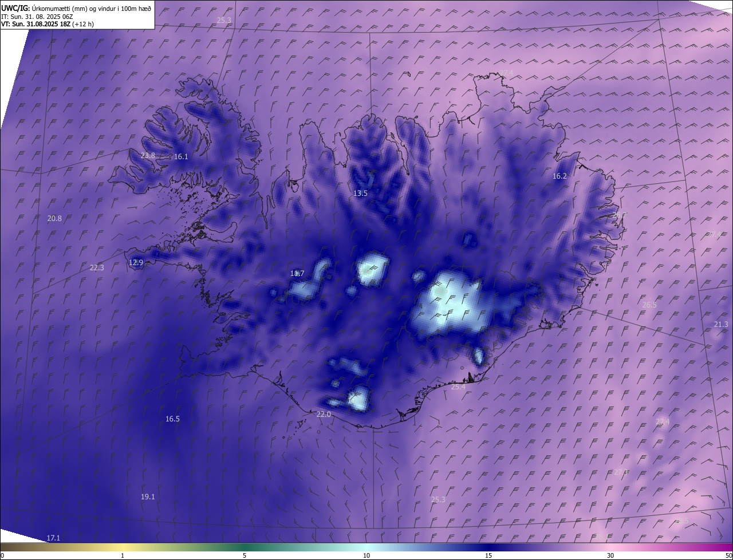Screen dimensions: 733x560
Task: Click the 'UWC/IG: Úrkomumætti (mm)' map title
Action: (x=76, y=8)
